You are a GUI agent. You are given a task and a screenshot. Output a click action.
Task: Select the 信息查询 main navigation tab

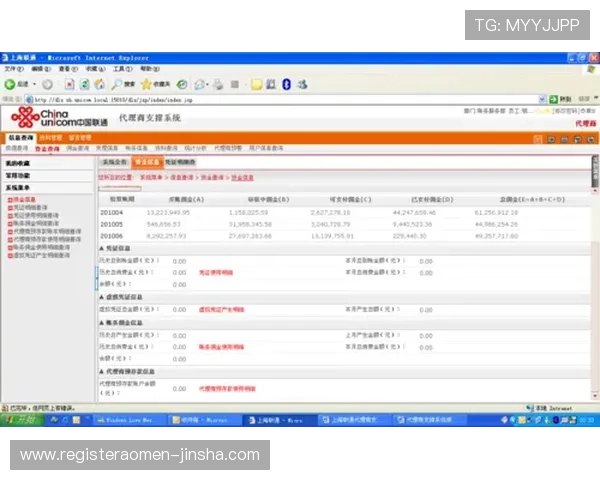pos(21,138)
